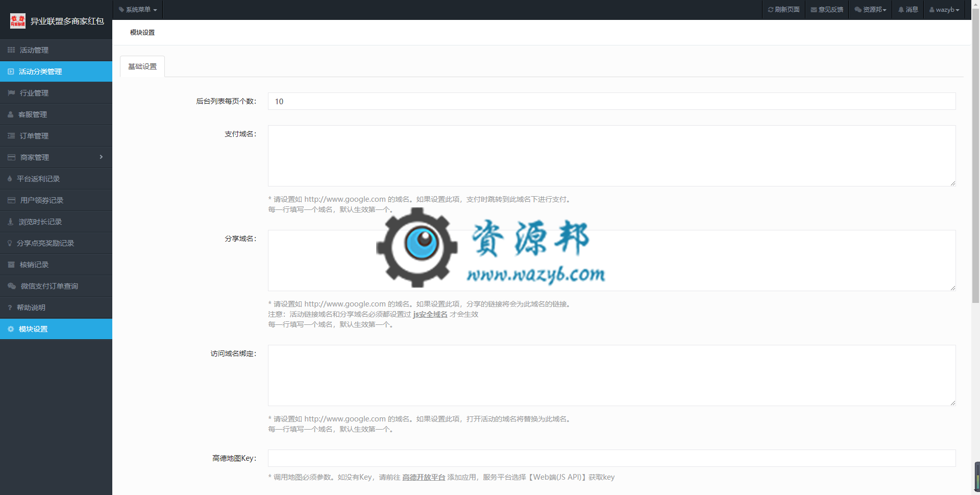Click the 后台列表每页个数 input field
The image size is (980, 495).
pos(611,101)
